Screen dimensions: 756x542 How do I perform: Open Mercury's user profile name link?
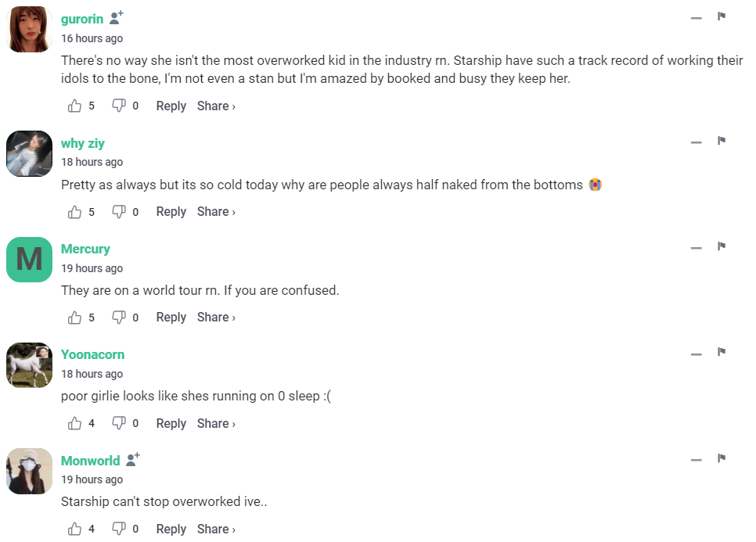coord(85,249)
